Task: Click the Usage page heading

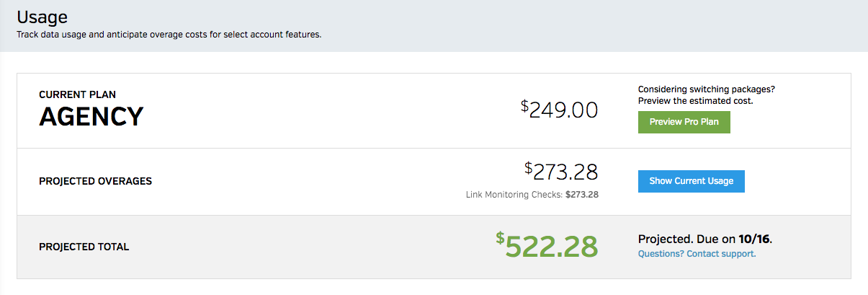Action: click(43, 17)
